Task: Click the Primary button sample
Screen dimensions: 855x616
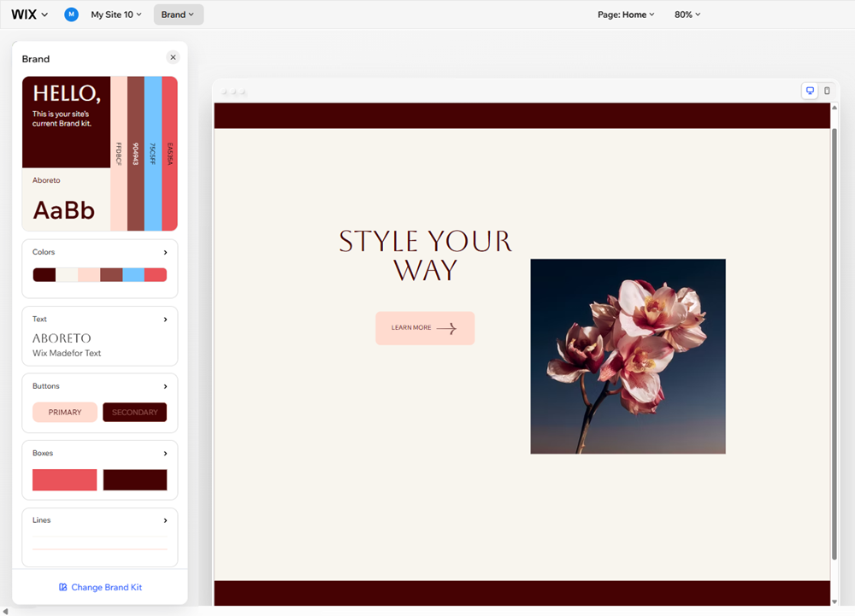Action: pos(64,412)
